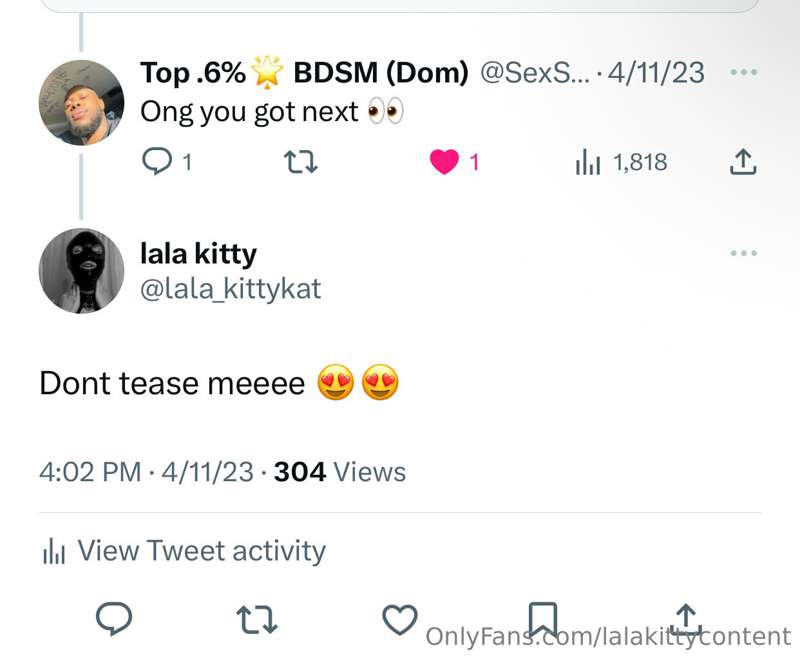800x659 pixels.
Task: Open three-dot menu on lala kitty tweet
Action: point(743,252)
